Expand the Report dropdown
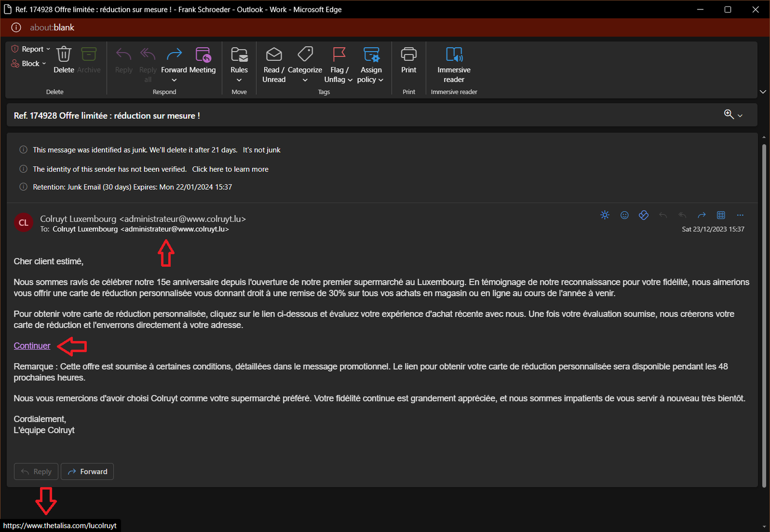The height and width of the screenshot is (532, 770). (31, 49)
